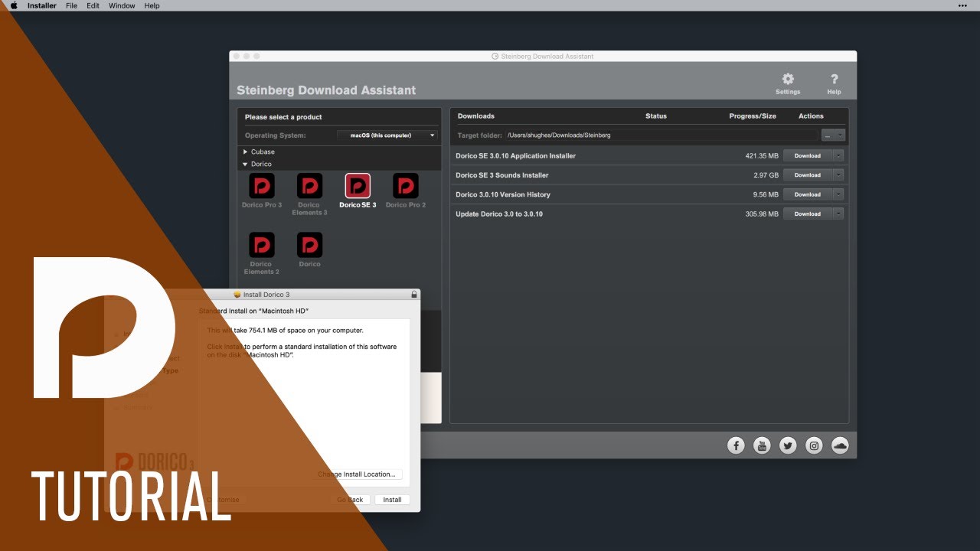Open dropdown beside Version History Download

(x=838, y=194)
